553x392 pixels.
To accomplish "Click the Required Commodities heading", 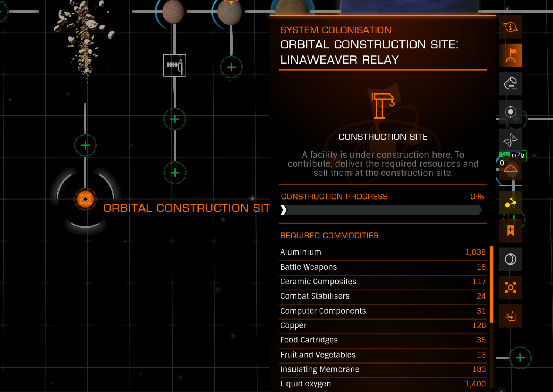I will click(329, 235).
